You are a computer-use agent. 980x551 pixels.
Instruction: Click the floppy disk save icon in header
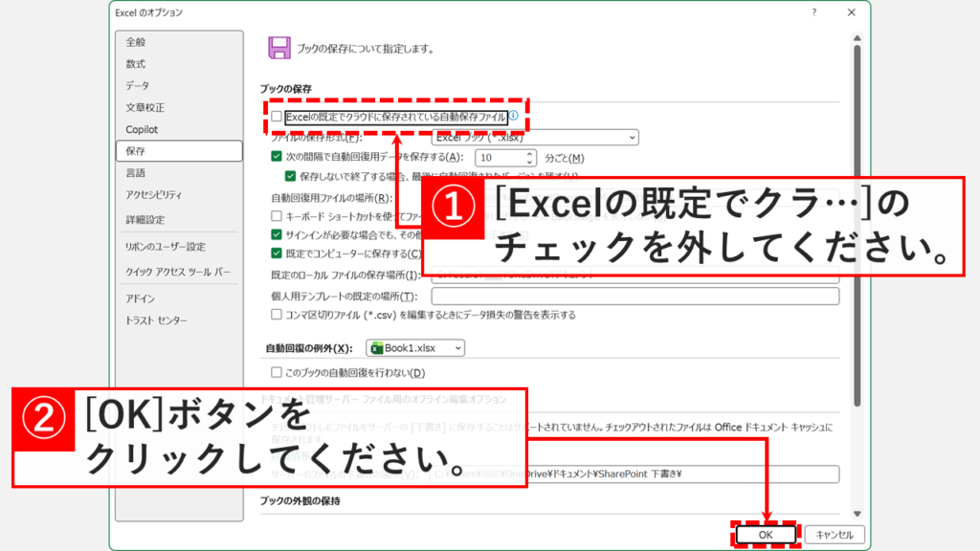[279, 48]
